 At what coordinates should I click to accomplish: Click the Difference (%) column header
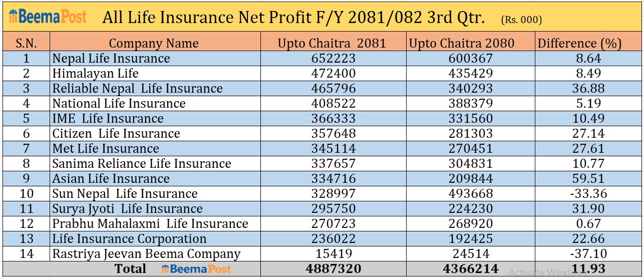579,43
